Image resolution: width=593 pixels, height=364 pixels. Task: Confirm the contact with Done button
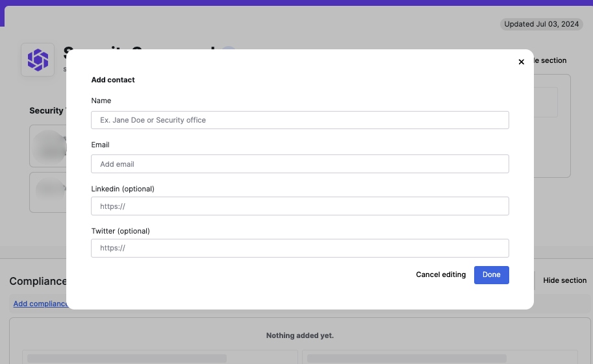pos(491,275)
